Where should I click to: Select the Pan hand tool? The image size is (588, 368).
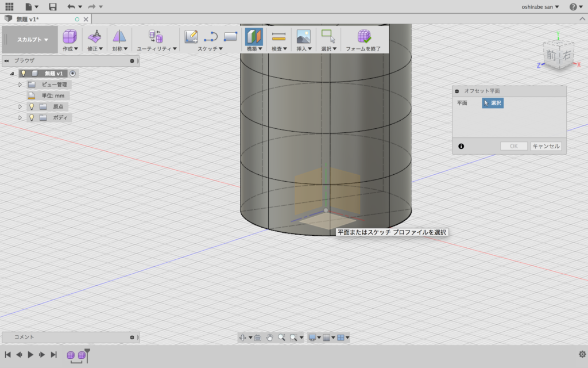coord(269,338)
